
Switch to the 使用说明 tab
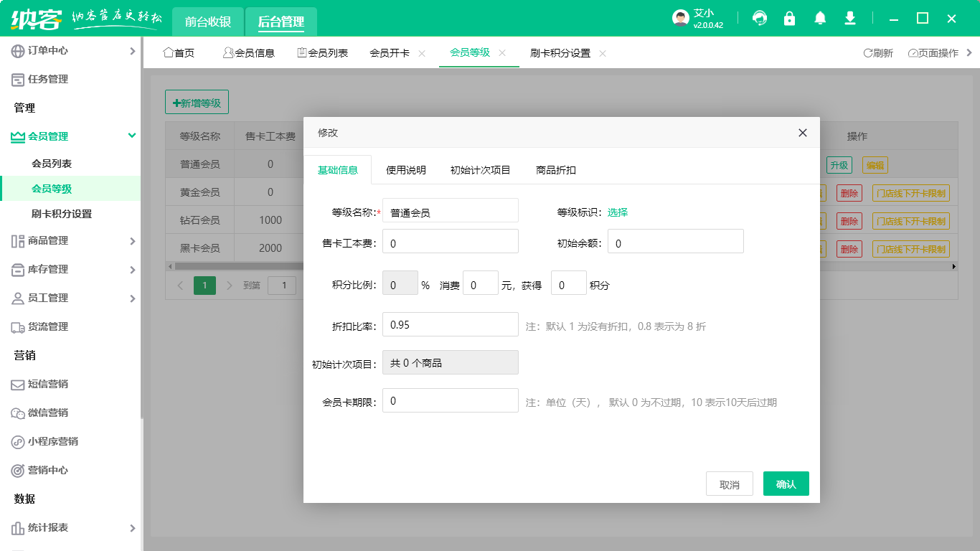coord(406,170)
